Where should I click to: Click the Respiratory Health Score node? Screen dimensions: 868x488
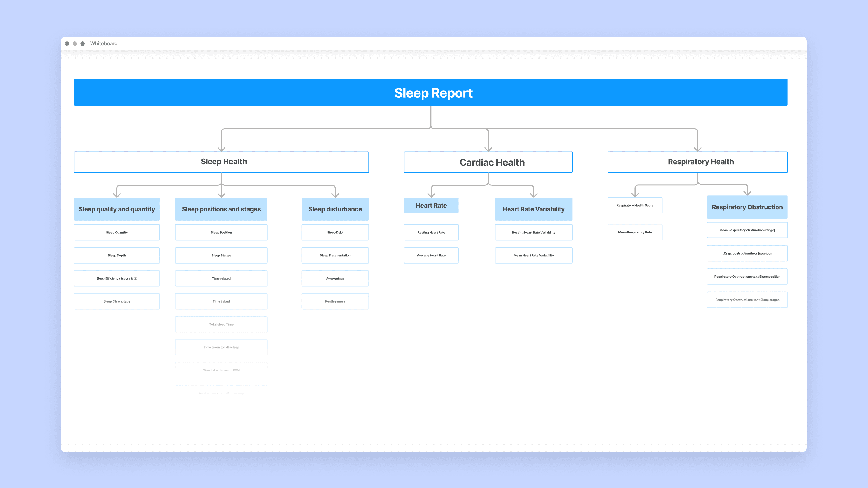tap(635, 205)
